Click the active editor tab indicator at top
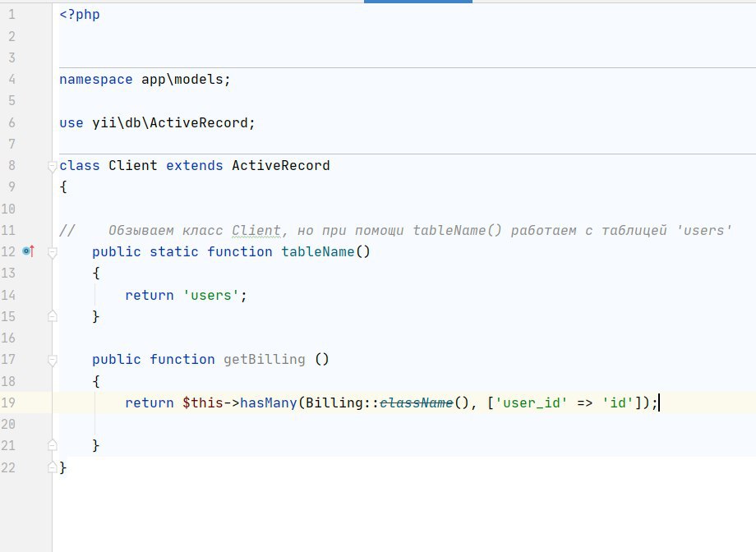This screenshot has height=552, width=756. pos(418,2)
